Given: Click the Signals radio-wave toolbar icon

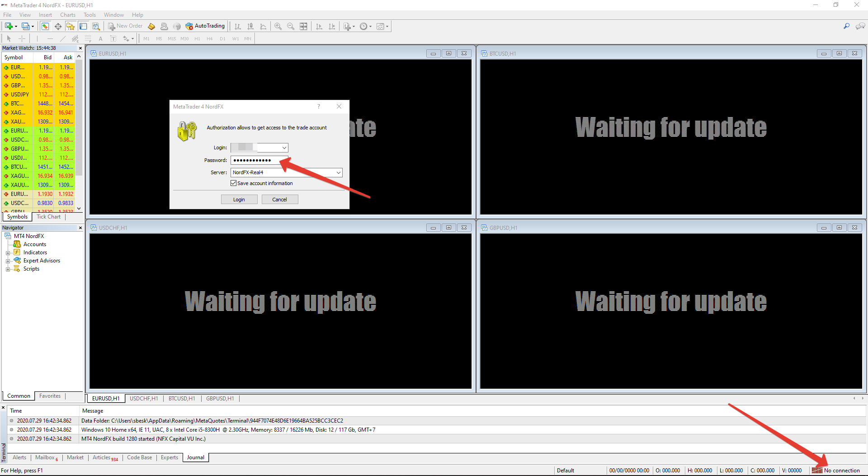Looking at the screenshot, I should [x=177, y=26].
